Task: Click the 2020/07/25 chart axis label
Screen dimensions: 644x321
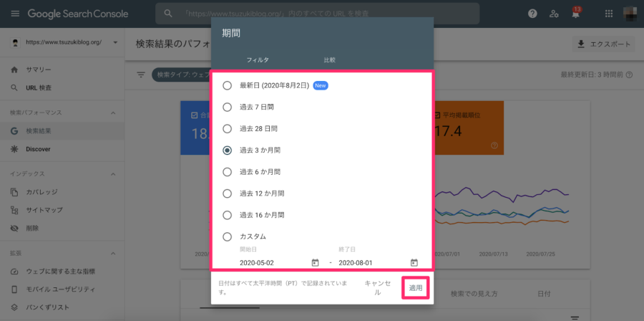Action: (x=540, y=254)
